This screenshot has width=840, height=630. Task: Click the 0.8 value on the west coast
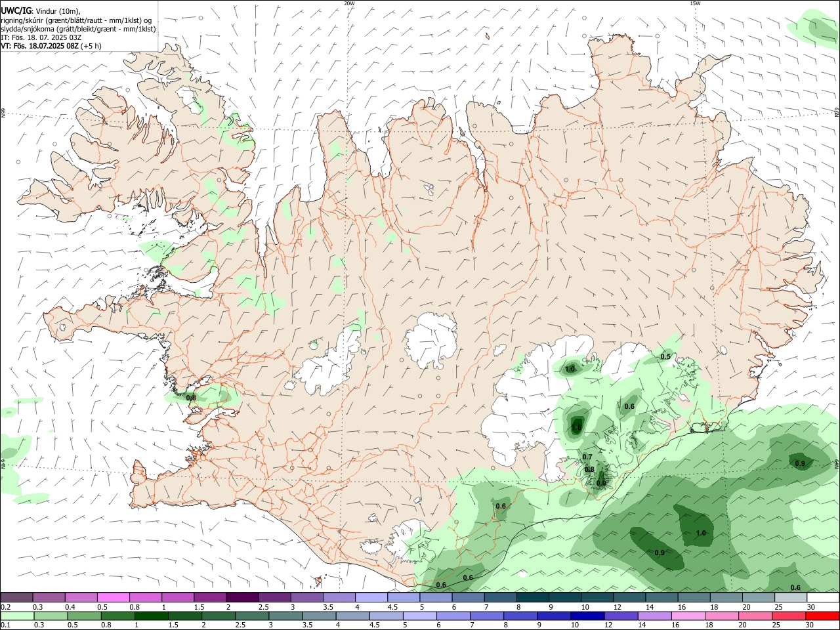pos(191,398)
